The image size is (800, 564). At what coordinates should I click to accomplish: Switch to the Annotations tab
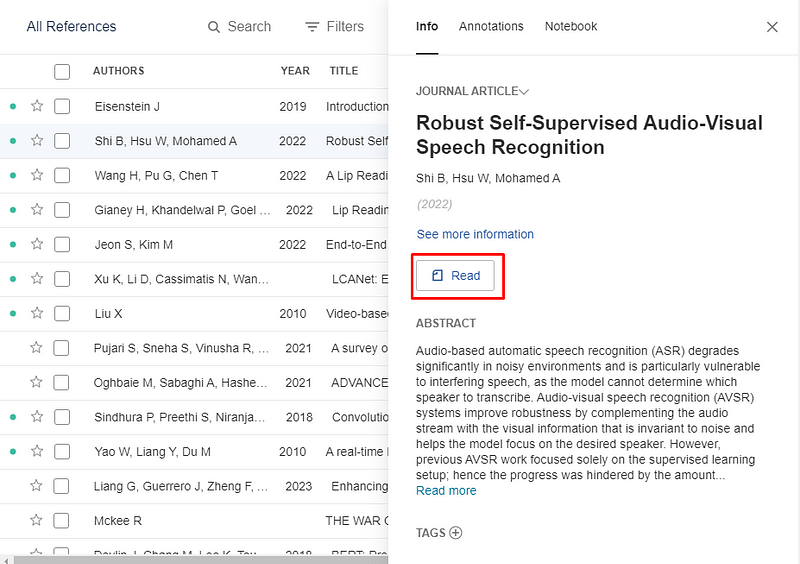[x=491, y=27]
